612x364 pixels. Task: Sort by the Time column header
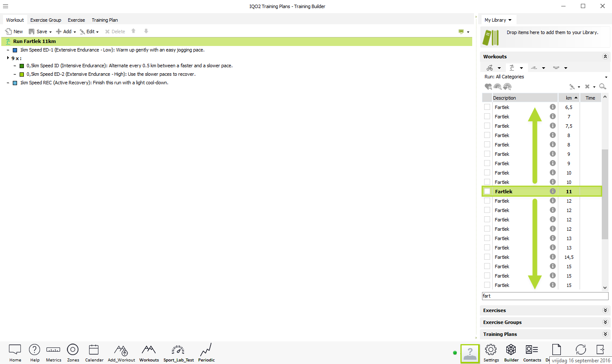point(590,98)
